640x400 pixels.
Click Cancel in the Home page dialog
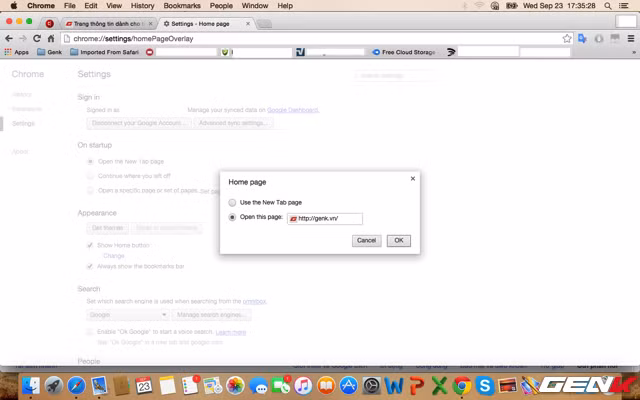click(366, 240)
